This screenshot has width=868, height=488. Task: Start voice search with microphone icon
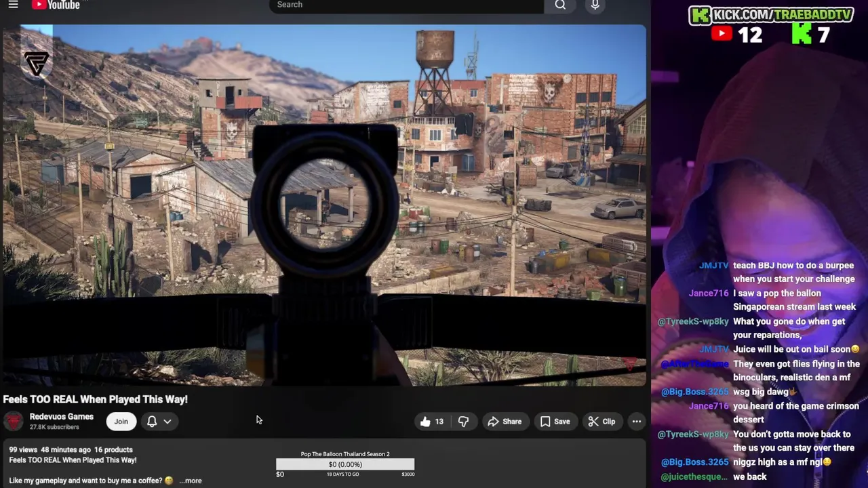(595, 5)
